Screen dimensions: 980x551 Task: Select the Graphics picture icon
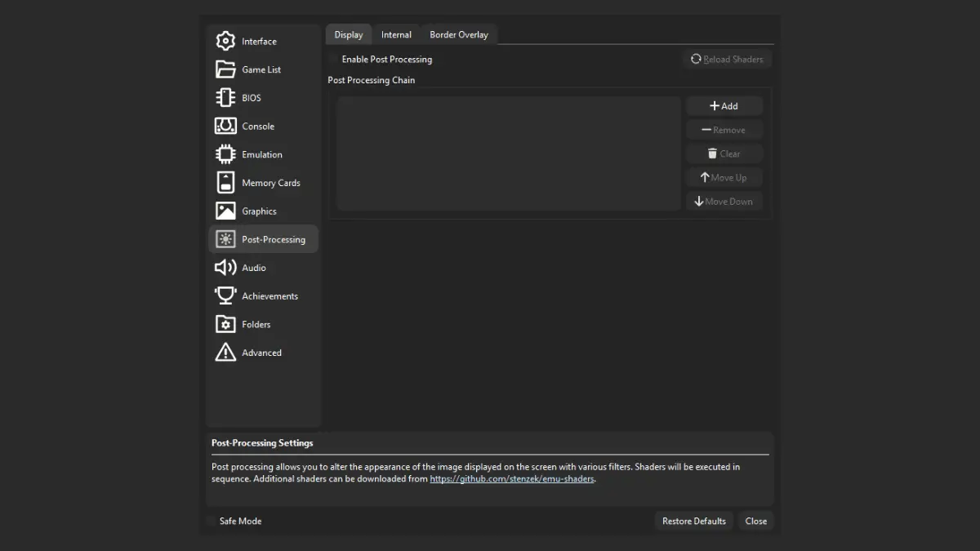tap(225, 211)
